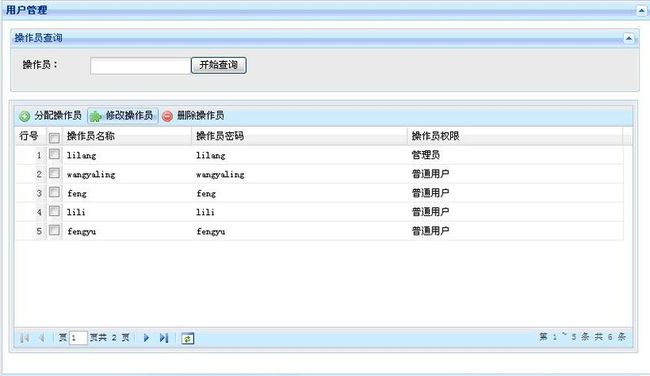
Task: Check the box for feng row
Action: tap(54, 192)
